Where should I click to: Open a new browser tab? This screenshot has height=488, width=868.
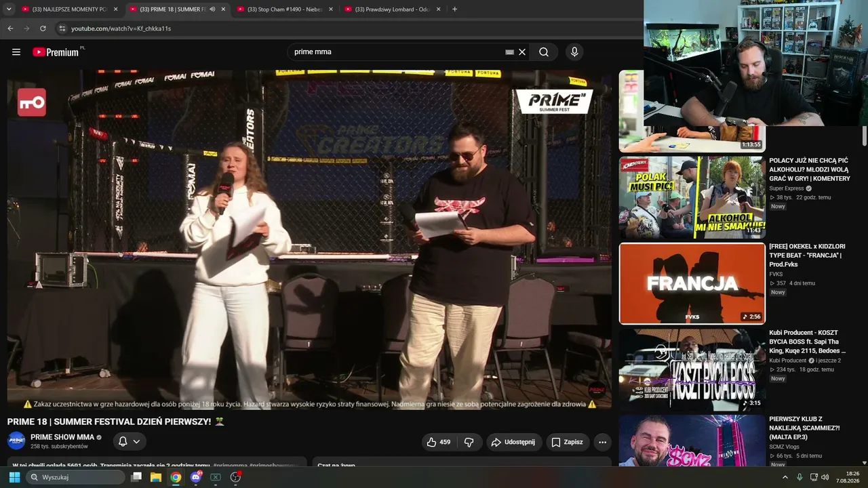coord(454,9)
